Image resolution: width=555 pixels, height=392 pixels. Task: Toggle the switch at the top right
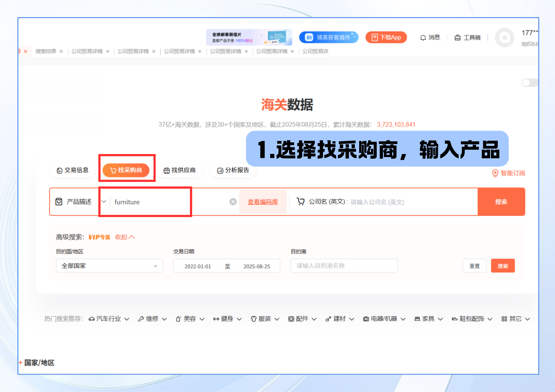click(x=530, y=83)
